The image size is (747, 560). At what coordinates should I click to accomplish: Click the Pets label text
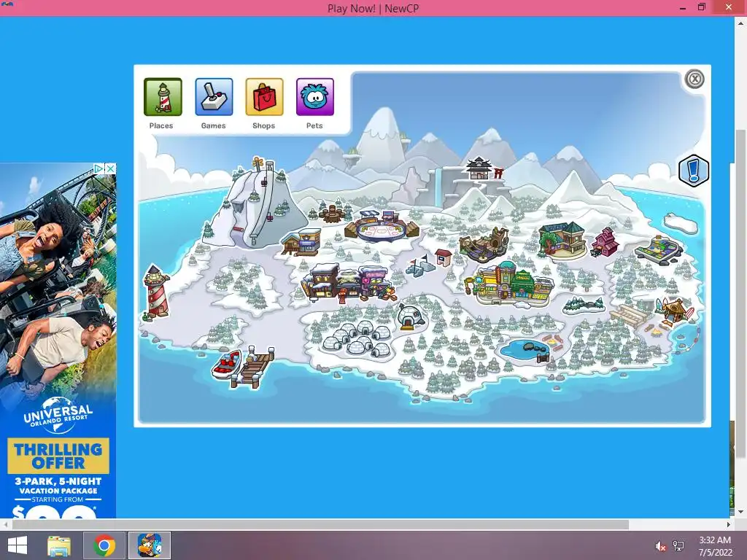[314, 125]
